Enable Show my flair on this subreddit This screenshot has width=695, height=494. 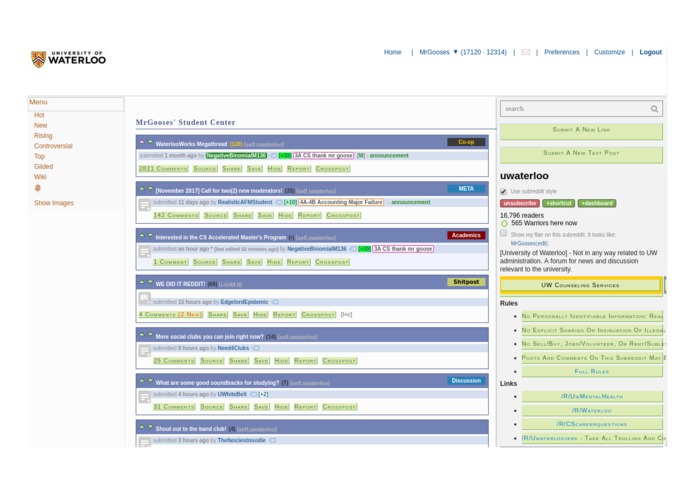pos(504,233)
